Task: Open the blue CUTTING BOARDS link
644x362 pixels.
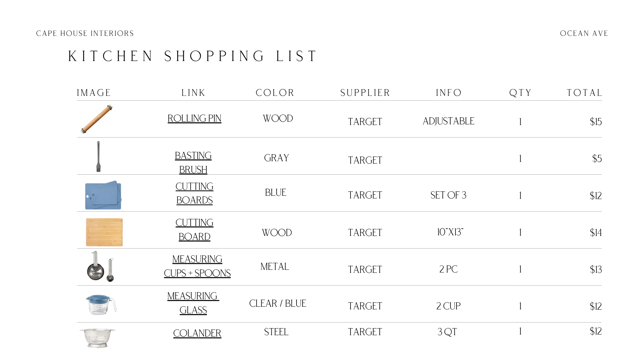Action: tap(195, 193)
